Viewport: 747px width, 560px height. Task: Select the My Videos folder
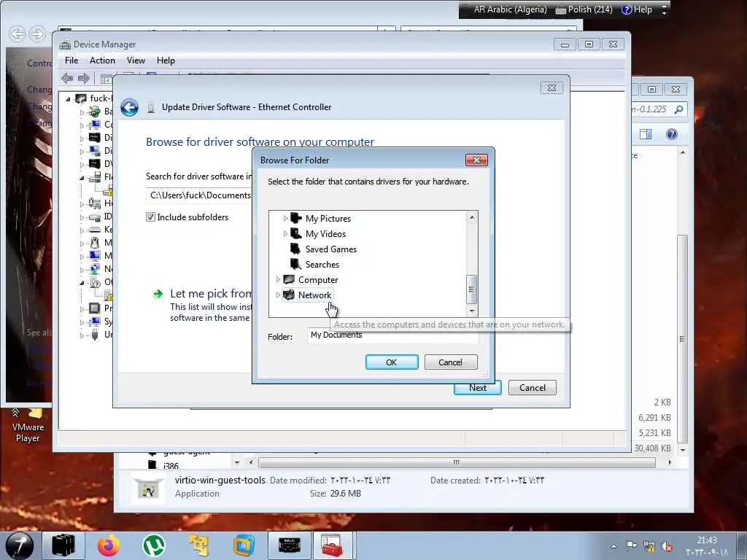(325, 234)
